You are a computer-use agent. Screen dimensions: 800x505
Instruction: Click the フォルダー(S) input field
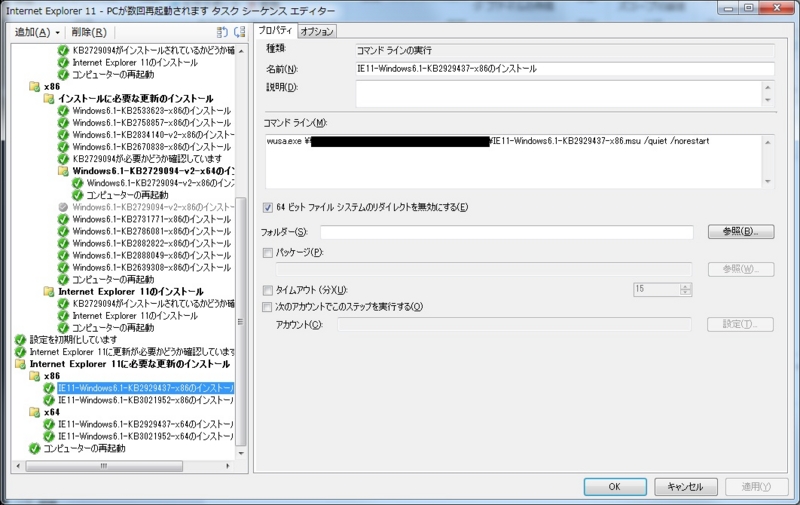click(x=507, y=232)
